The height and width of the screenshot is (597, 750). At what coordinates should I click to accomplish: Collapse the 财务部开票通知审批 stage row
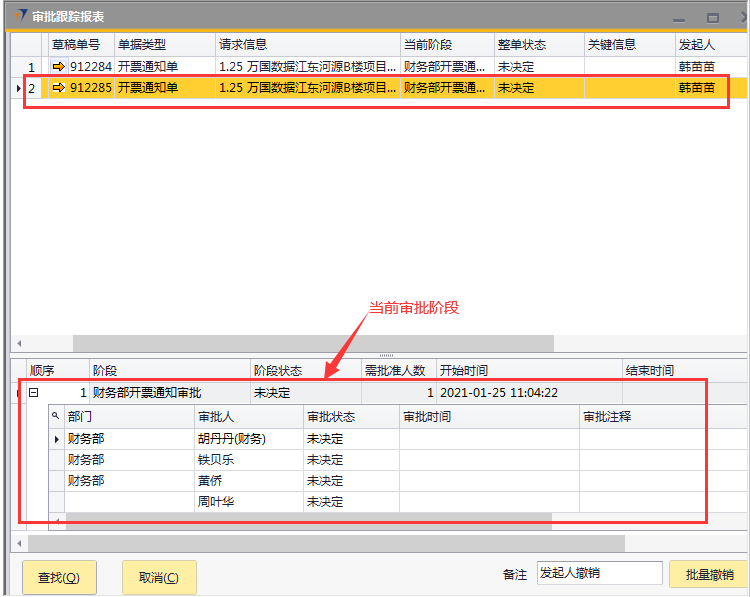[x=33, y=393]
